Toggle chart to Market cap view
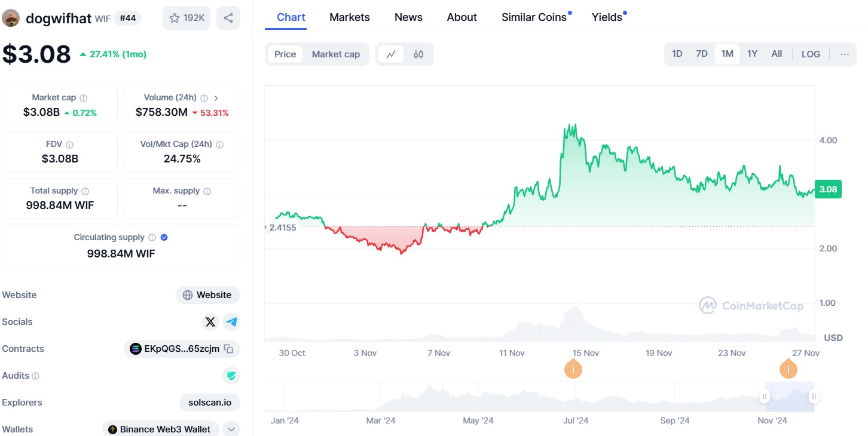 point(335,54)
